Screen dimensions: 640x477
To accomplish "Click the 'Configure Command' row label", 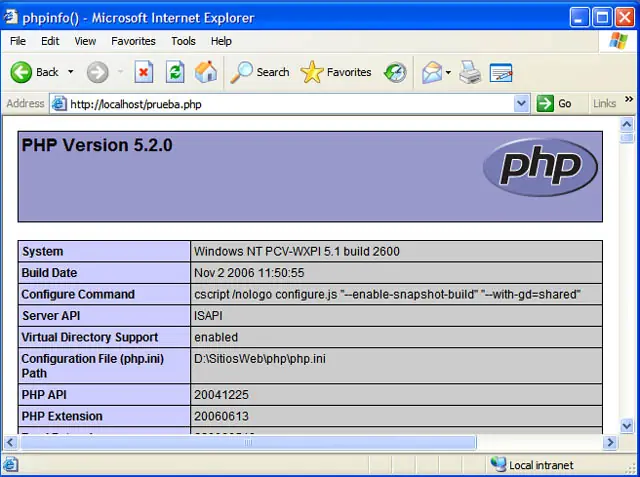I will tap(78, 294).
